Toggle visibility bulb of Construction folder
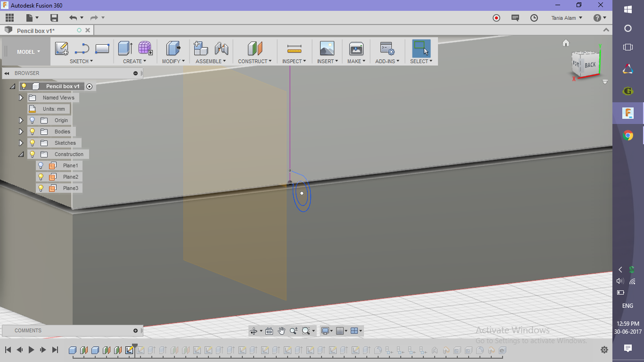644x362 pixels. coord(33,154)
